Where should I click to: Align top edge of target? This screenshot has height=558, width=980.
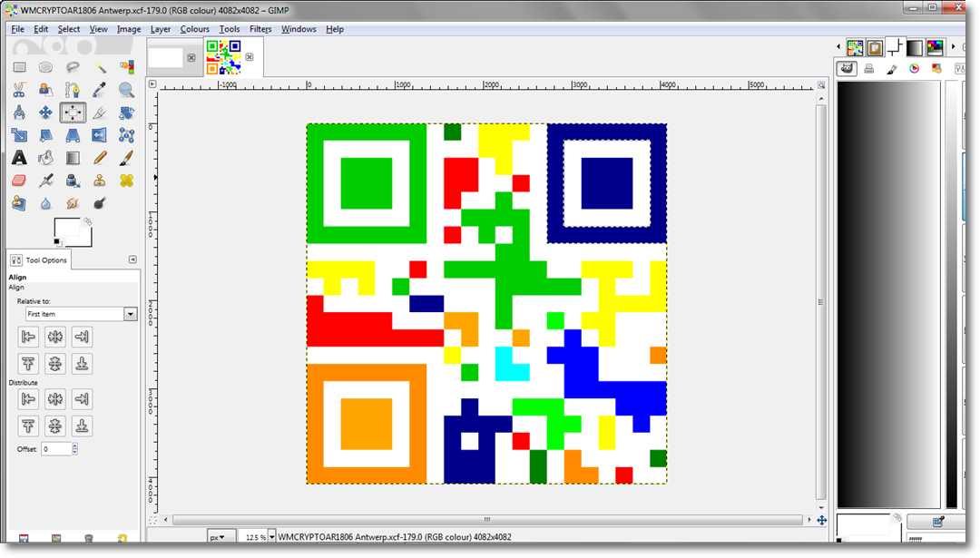pyautogui.click(x=28, y=364)
